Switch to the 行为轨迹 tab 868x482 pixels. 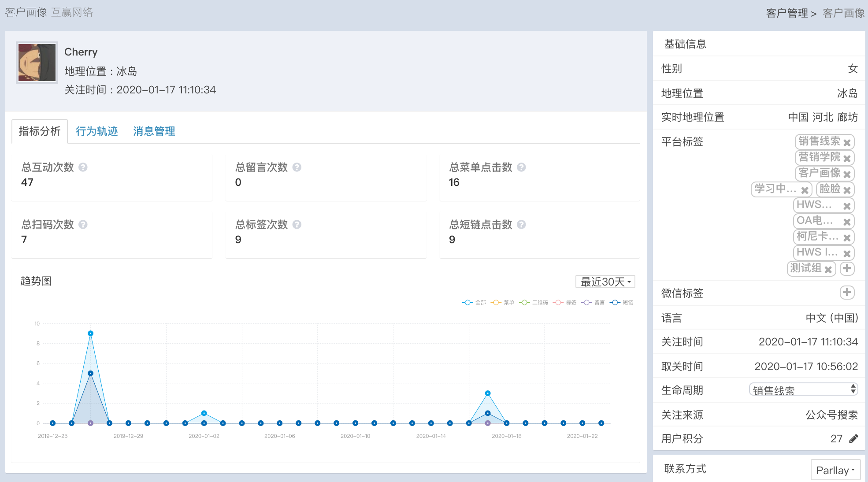click(97, 131)
